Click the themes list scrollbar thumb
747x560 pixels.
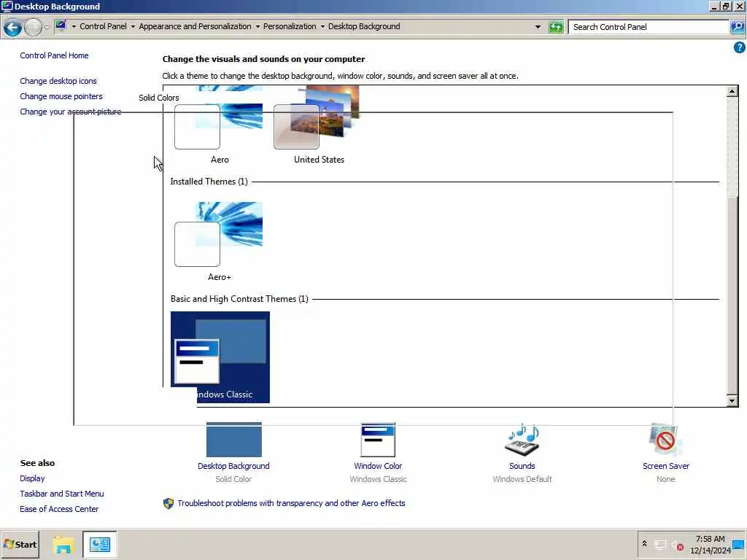(732, 295)
